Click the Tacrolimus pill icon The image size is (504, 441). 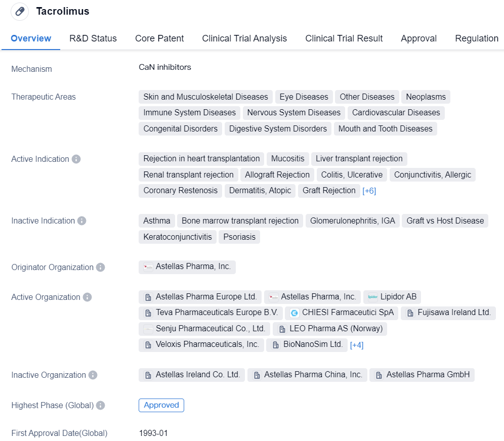pos(20,12)
